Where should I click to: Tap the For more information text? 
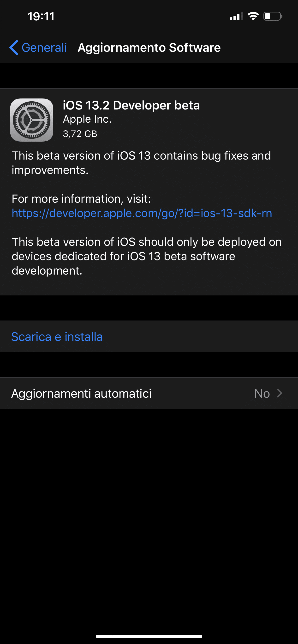coord(81,199)
